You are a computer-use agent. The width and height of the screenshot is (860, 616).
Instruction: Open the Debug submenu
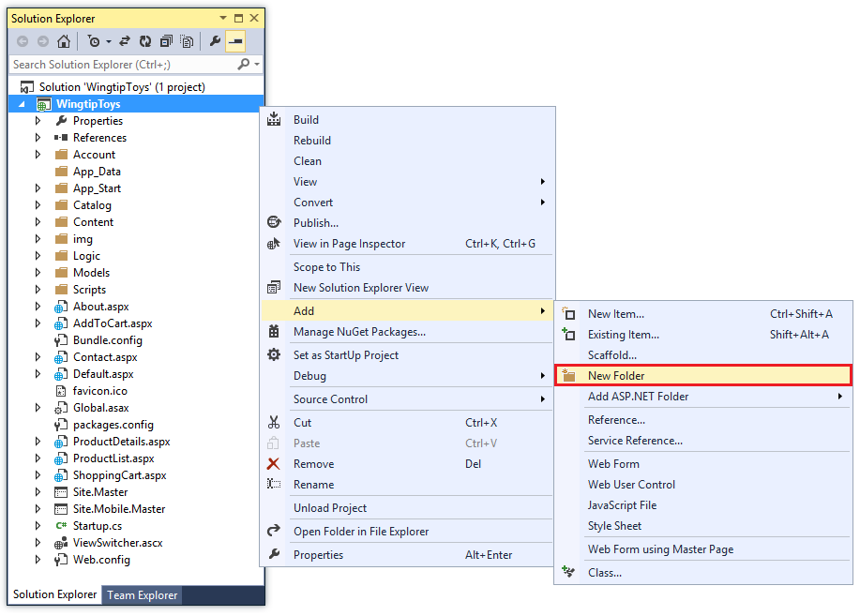point(308,376)
